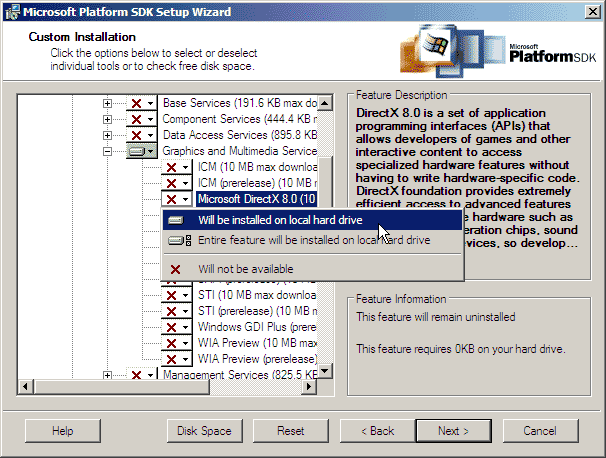Click the Help button

63,431
